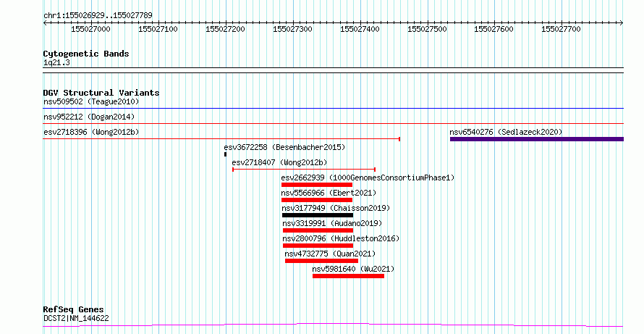
Task: Click the nsv509502 (Teague2010) variant label
Action: pos(91,101)
